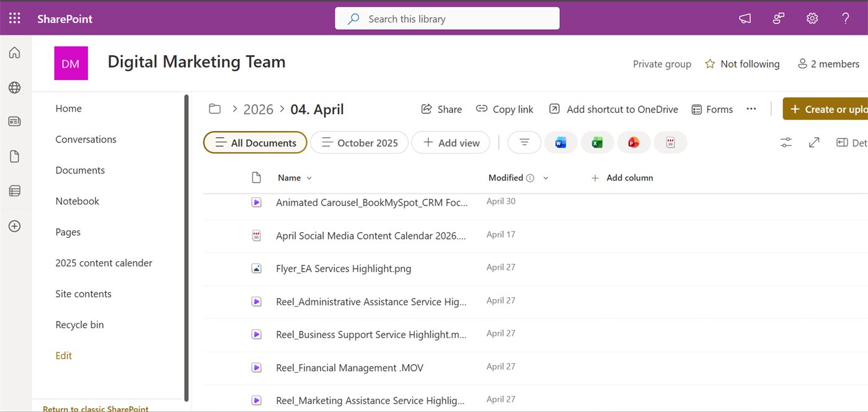The image size is (868, 412).
Task: Click the Search this library box
Action: tap(447, 19)
